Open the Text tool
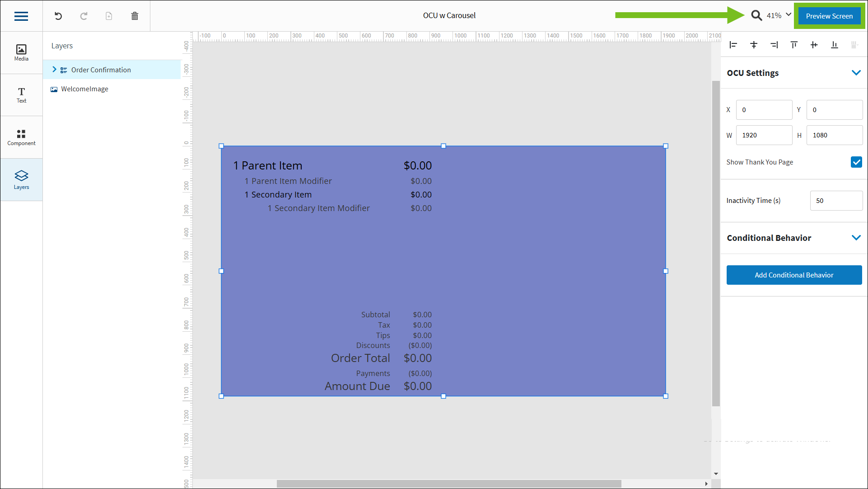This screenshot has width=868, height=489. coord(21,94)
